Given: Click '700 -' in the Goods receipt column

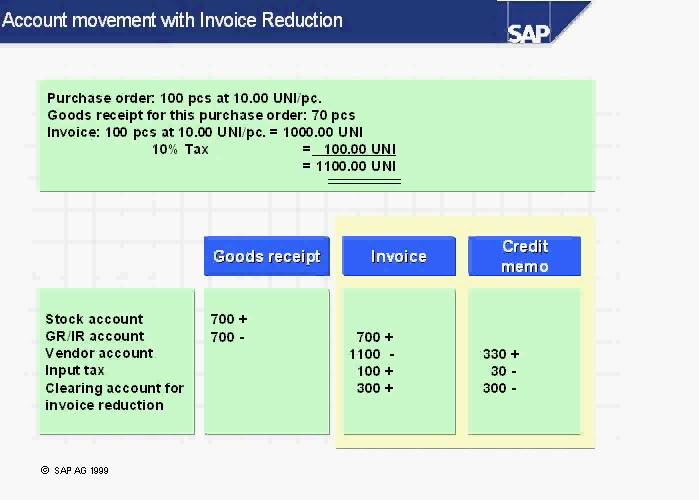Looking at the screenshot, I should click(x=227, y=337).
